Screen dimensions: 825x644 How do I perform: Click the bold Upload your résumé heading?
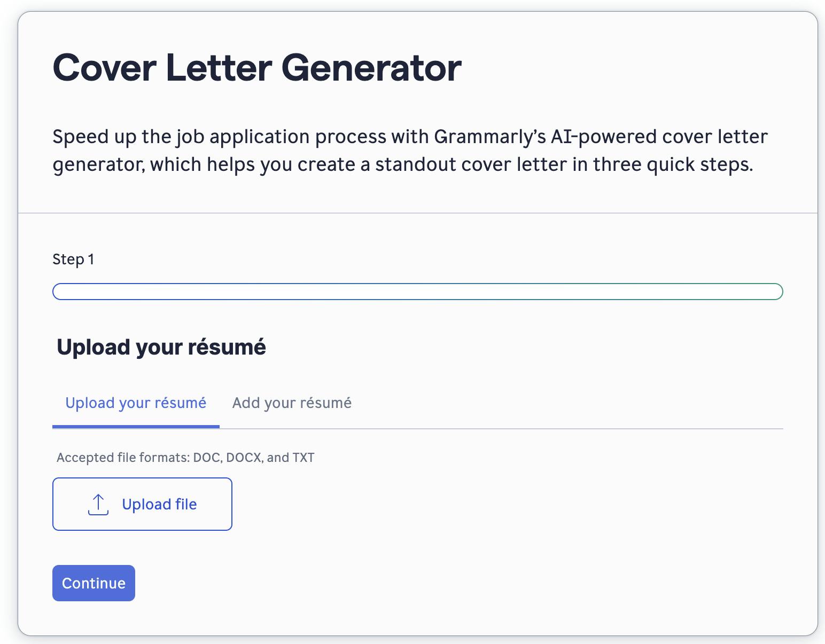(161, 347)
